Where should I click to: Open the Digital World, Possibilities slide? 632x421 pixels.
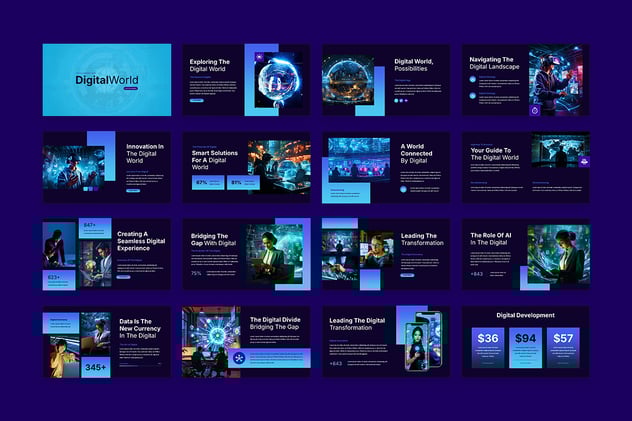pos(385,79)
